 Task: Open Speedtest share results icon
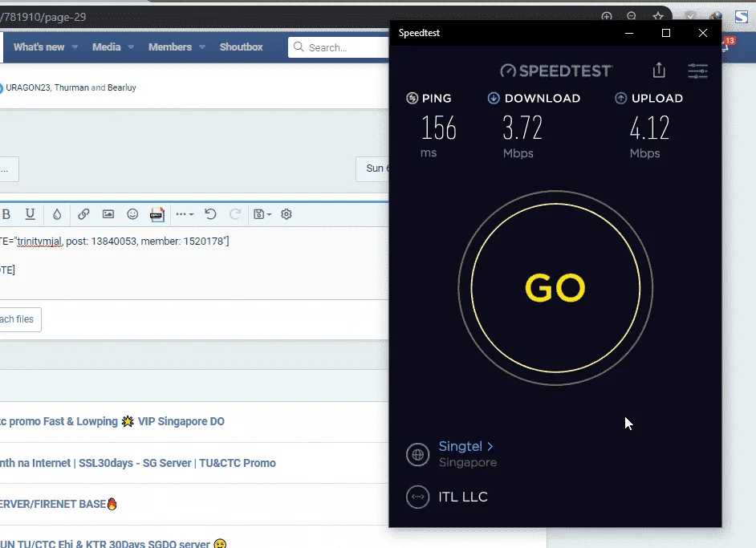tap(659, 71)
